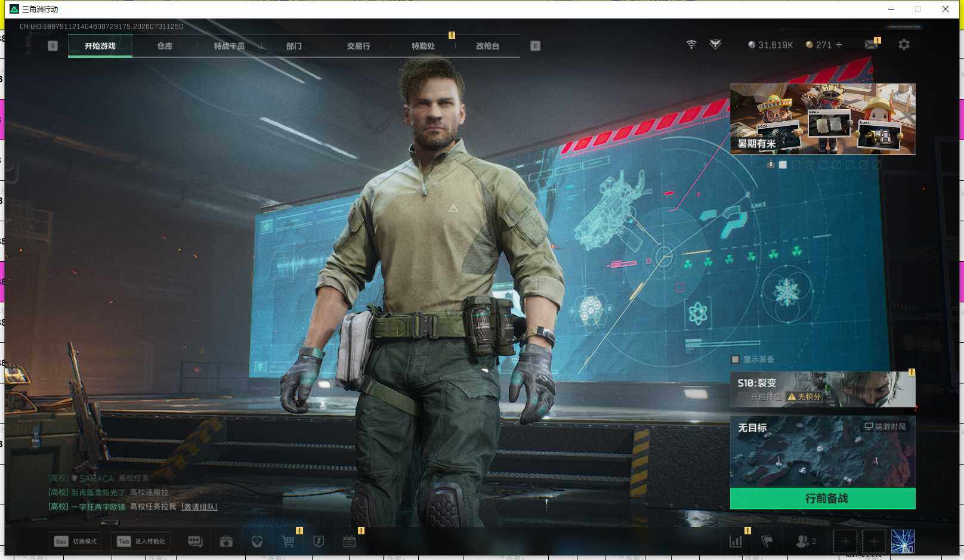964x560 pixels.
Task: Toggle the 开启排位 checkbox
Action: tap(742, 397)
